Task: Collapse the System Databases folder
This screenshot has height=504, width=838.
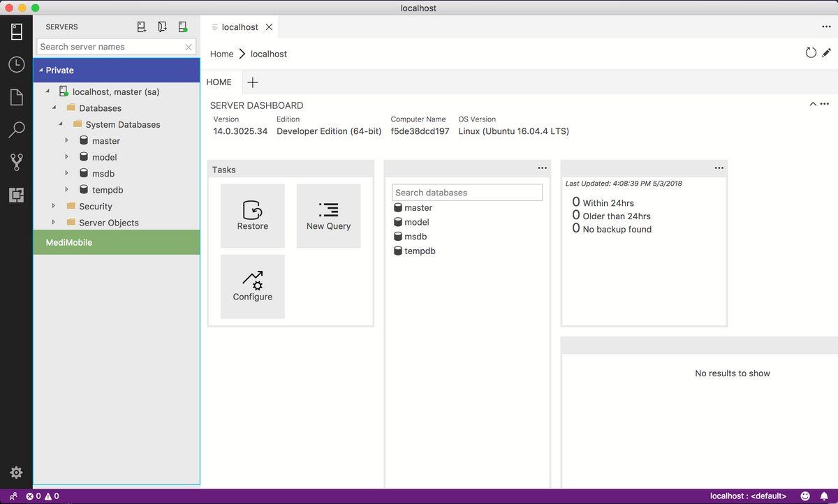Action: click(x=61, y=124)
